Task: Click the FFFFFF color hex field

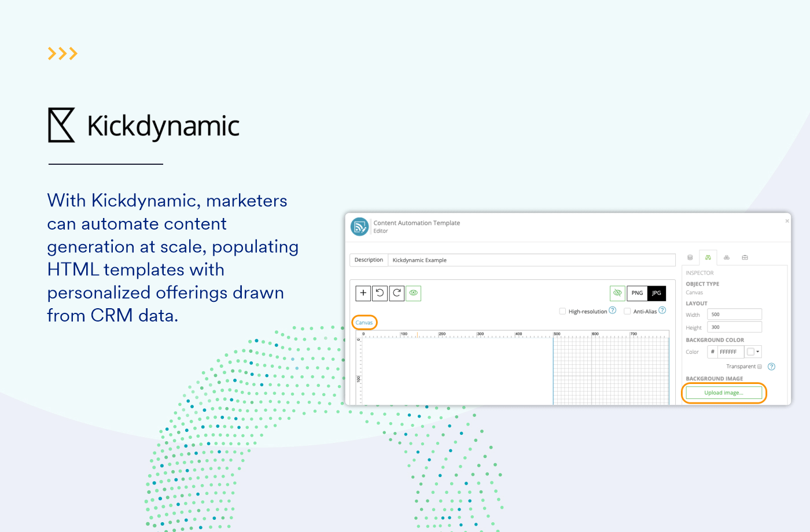Action: coord(731,352)
